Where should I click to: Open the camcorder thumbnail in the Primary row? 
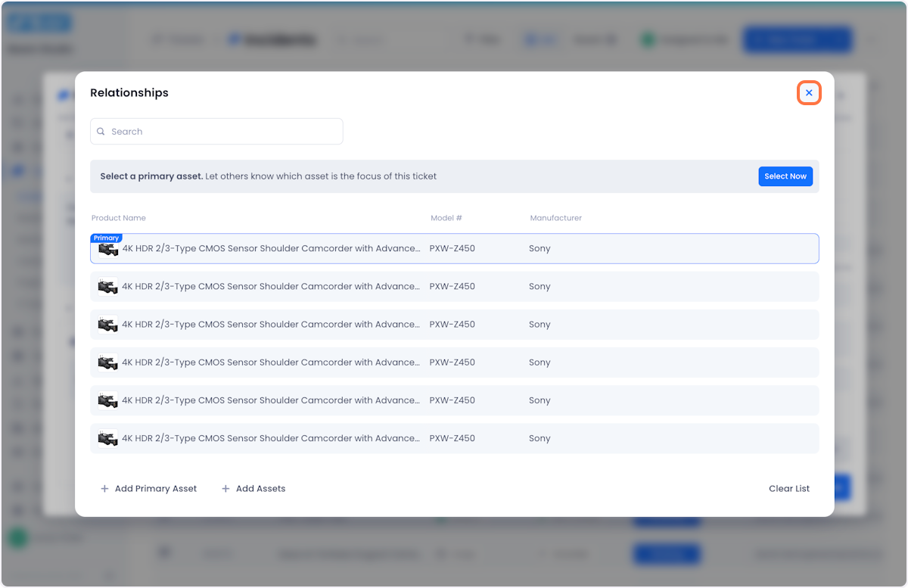click(108, 249)
